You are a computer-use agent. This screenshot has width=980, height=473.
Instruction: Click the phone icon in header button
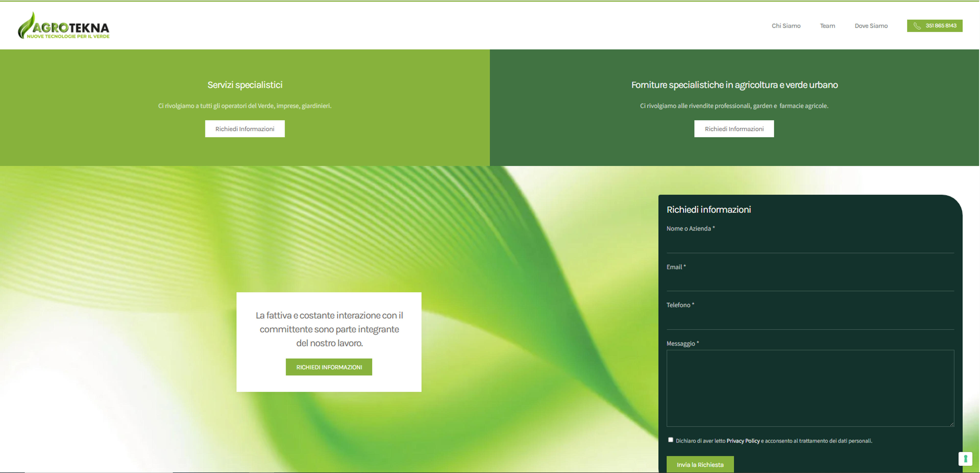(x=917, y=26)
